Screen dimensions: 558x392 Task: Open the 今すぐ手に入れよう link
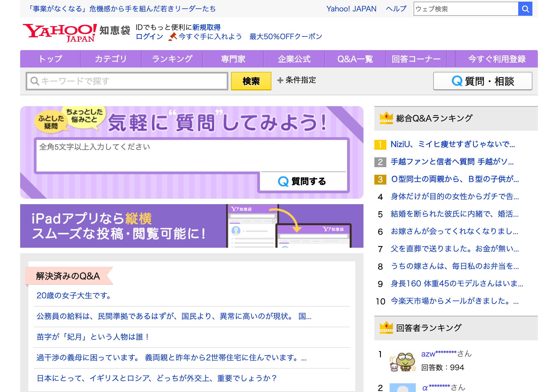click(210, 36)
